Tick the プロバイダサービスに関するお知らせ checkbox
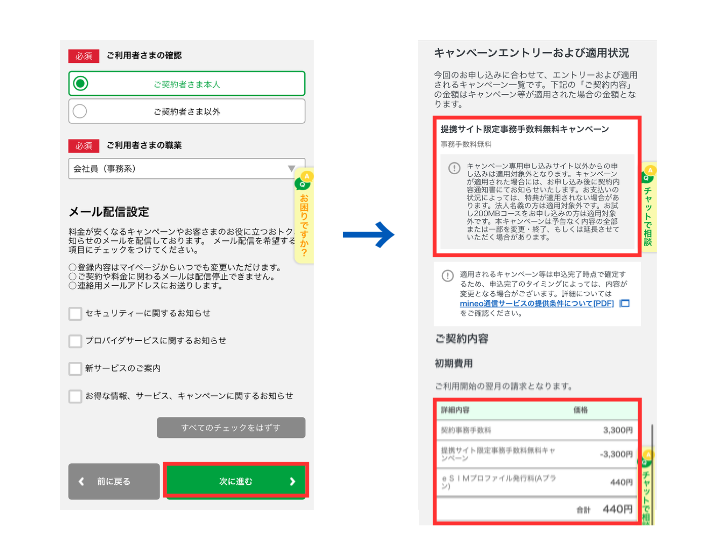Screen dimensions: 710x533 (75, 341)
